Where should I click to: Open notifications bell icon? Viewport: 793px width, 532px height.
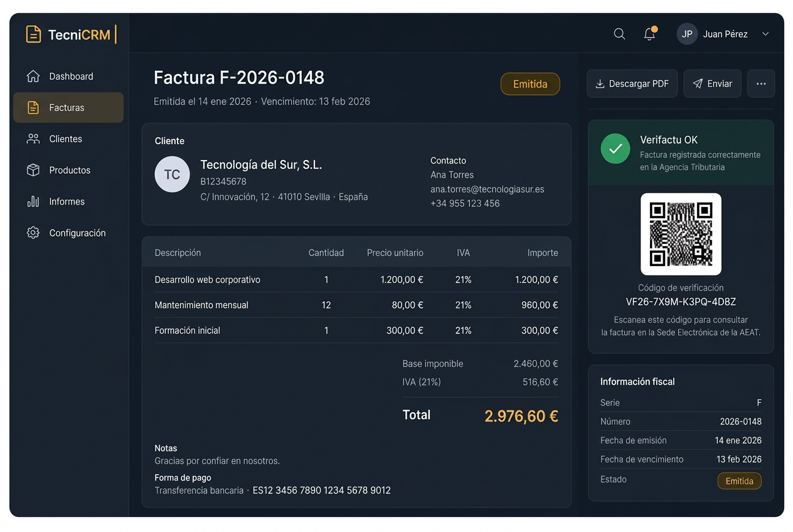pos(650,34)
